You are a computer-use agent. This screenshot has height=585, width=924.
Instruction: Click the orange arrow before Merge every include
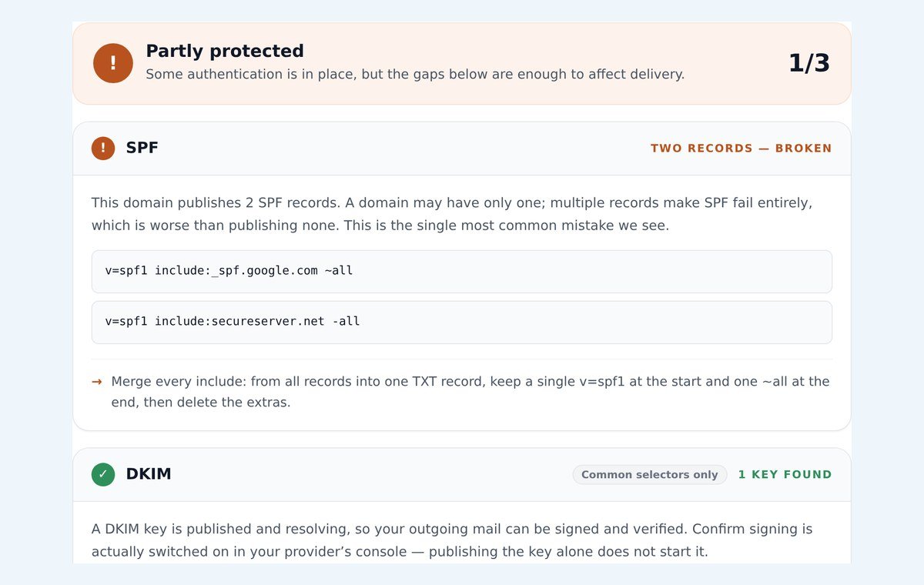97,382
